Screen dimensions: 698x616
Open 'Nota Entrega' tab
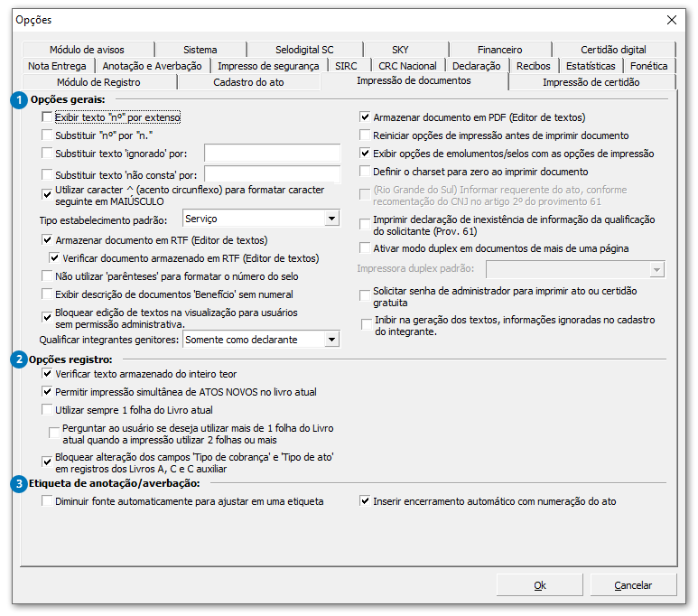[57, 66]
